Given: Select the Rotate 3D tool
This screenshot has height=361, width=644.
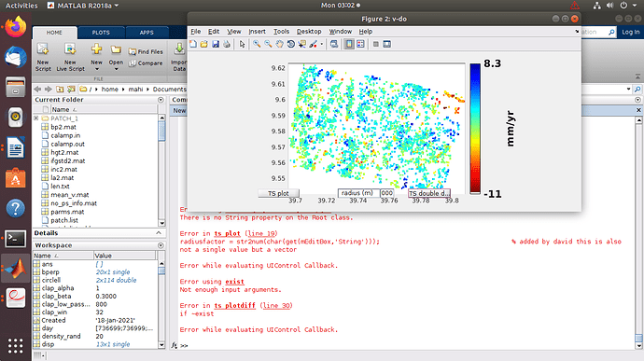Looking at the screenshot, I should click(291, 44).
